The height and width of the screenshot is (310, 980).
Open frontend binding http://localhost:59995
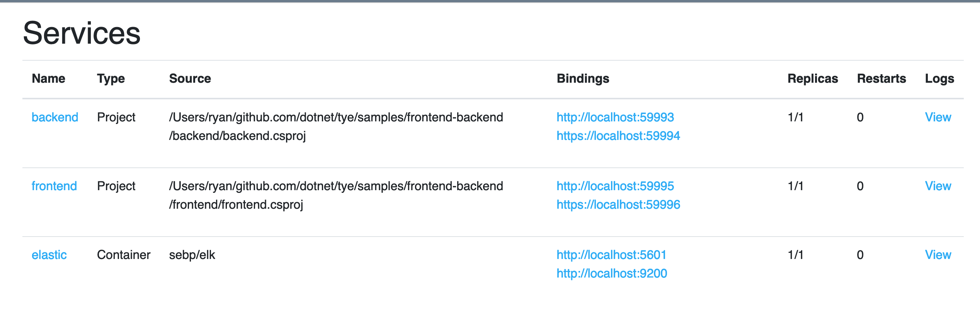(615, 186)
